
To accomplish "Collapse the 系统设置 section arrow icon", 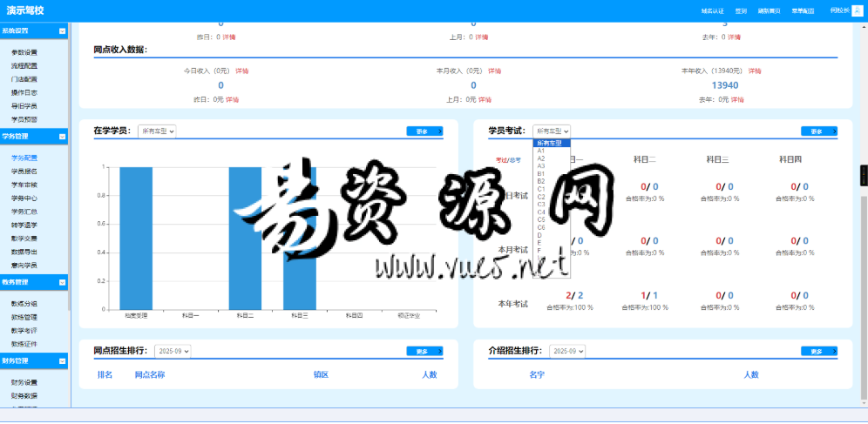I will (x=62, y=31).
